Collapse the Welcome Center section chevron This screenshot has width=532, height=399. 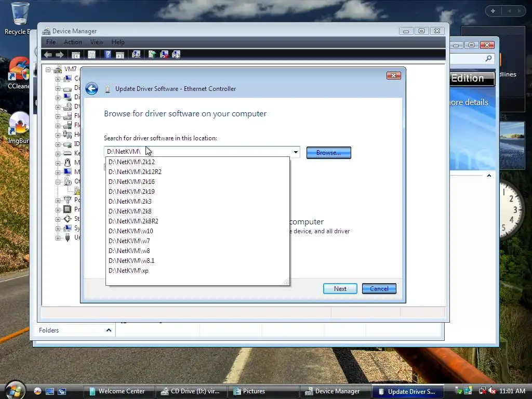click(489, 176)
